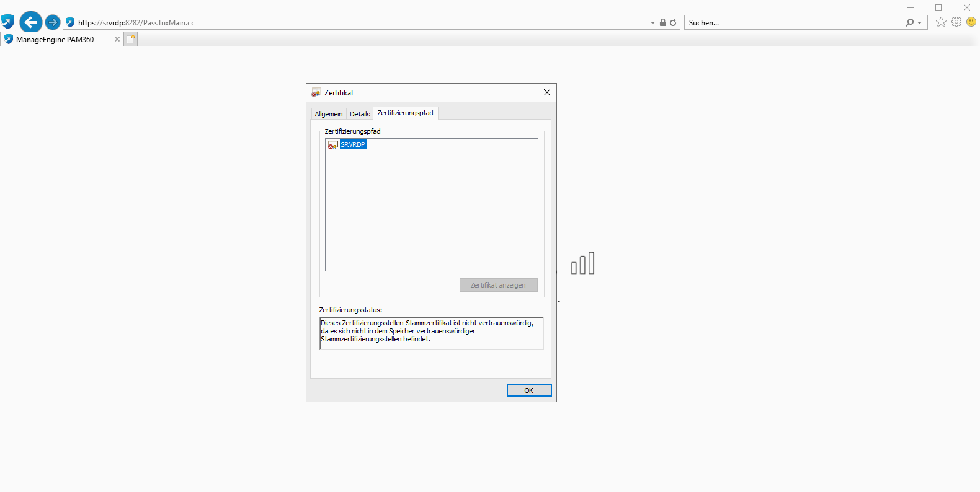Close the ManageEngine PAM360 tab
Screen dimensions: 980x492
(117, 39)
